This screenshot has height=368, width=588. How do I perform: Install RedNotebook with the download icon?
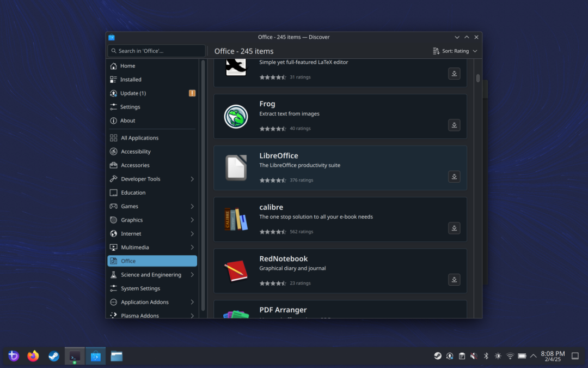[454, 279]
